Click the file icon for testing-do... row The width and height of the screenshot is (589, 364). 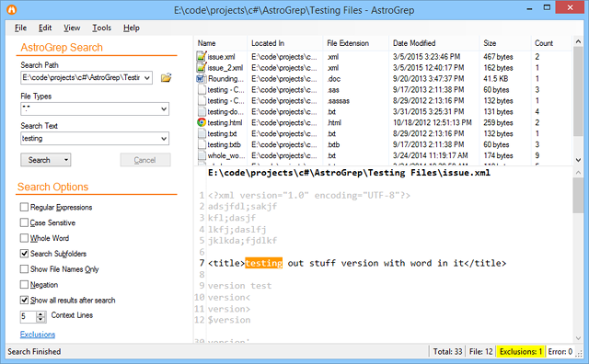[202, 111]
